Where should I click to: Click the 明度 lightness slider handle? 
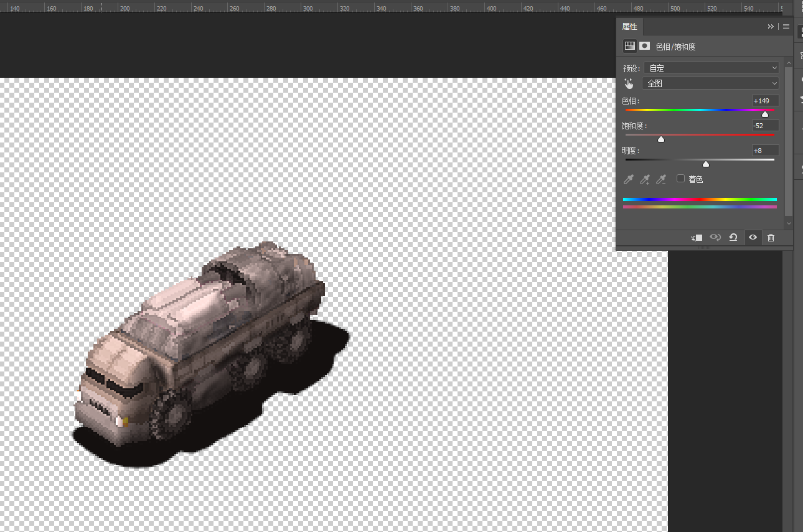tap(705, 164)
